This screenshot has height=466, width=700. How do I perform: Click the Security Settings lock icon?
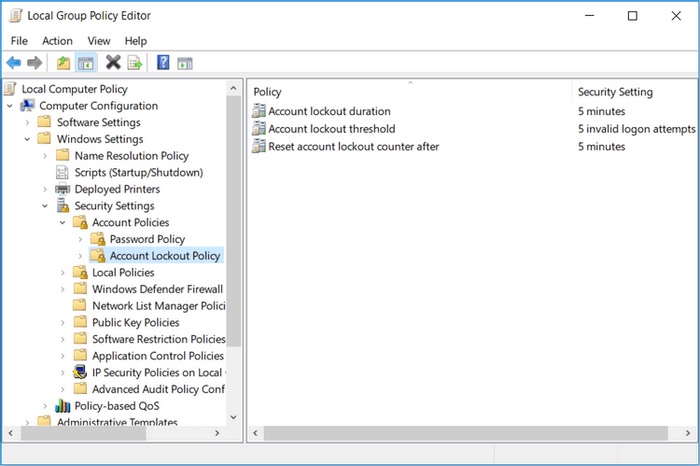pos(62,205)
